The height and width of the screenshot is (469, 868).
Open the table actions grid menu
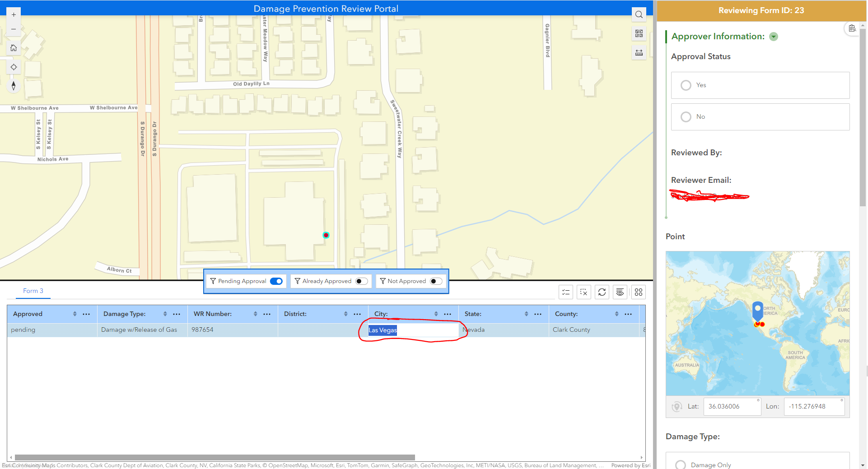click(638, 292)
